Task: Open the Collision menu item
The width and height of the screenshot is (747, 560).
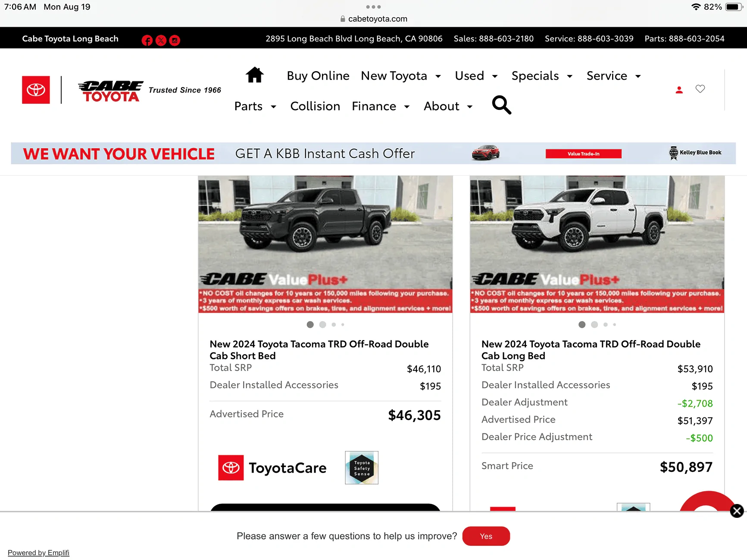Action: tap(315, 106)
